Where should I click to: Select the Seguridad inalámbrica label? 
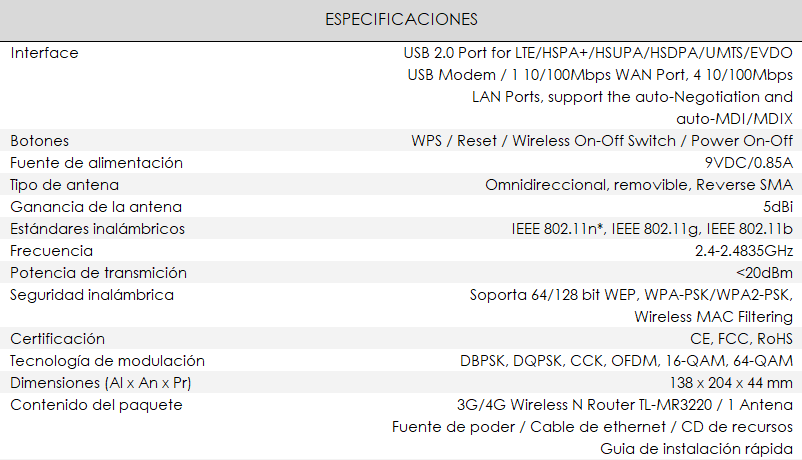(92, 295)
